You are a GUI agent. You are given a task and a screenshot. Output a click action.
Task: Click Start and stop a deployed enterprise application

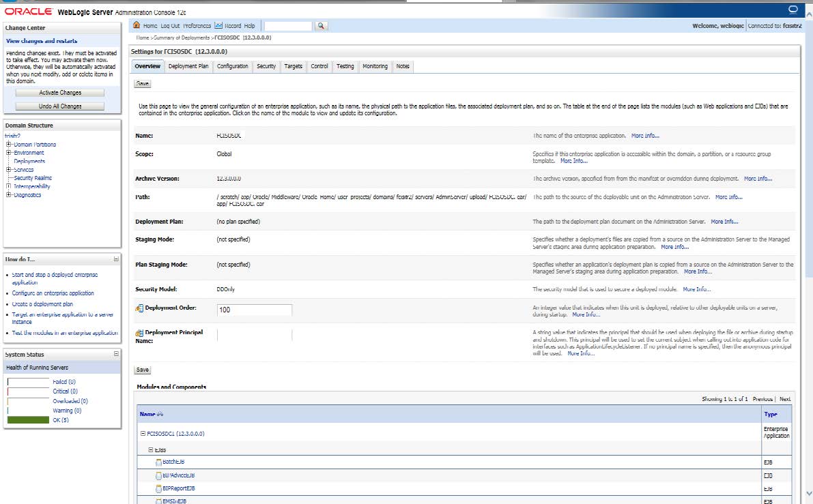(x=55, y=279)
